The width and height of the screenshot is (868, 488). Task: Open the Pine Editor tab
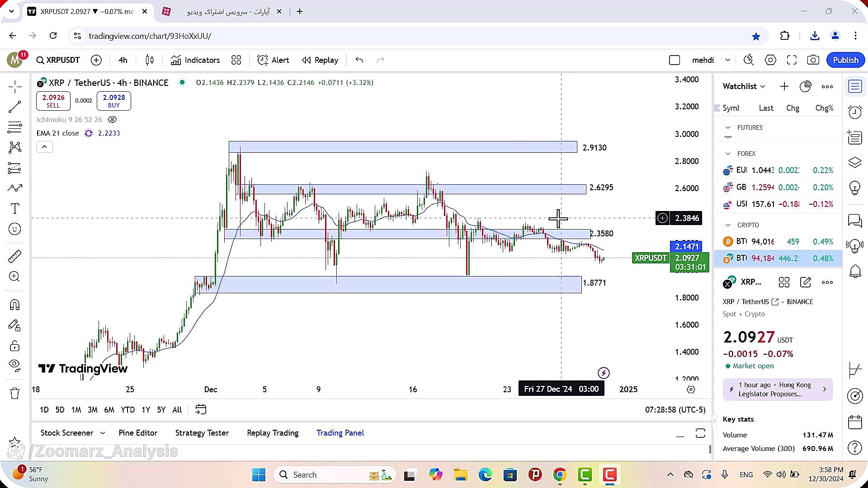tap(138, 433)
